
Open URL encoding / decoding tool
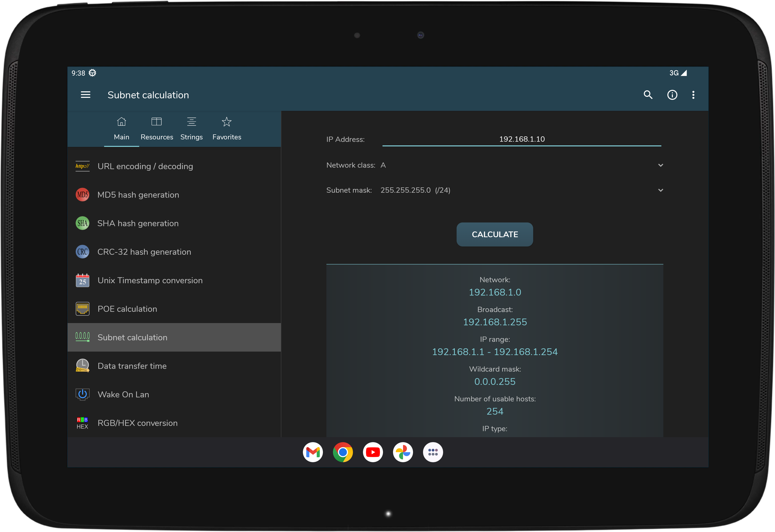coord(174,166)
